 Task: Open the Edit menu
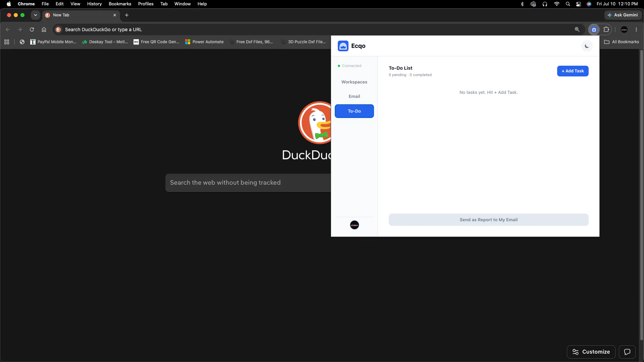tap(59, 4)
